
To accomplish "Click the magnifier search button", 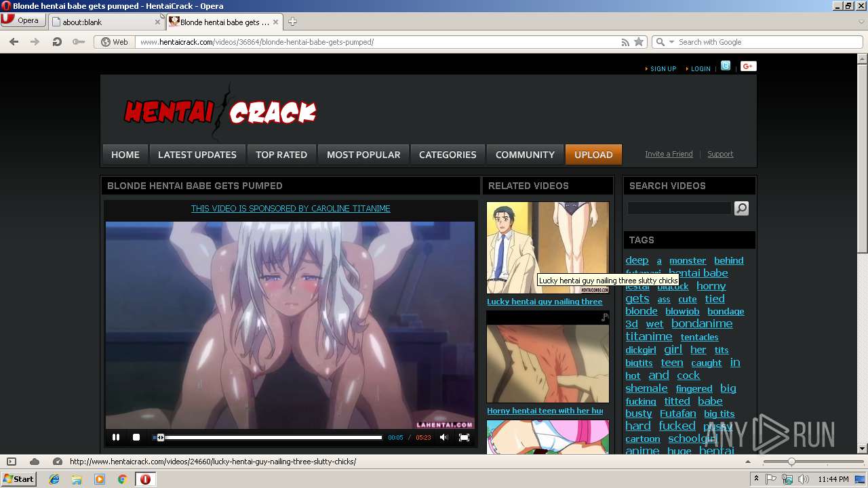I will (x=741, y=208).
